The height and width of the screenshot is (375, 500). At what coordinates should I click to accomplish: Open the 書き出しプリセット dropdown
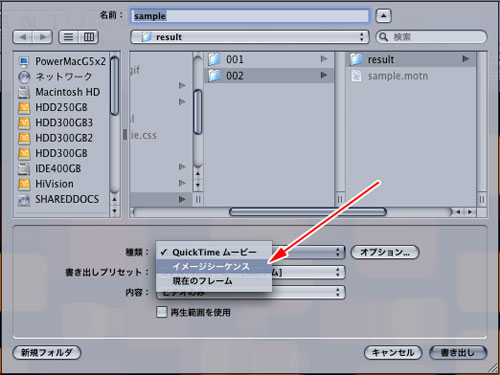point(338,272)
